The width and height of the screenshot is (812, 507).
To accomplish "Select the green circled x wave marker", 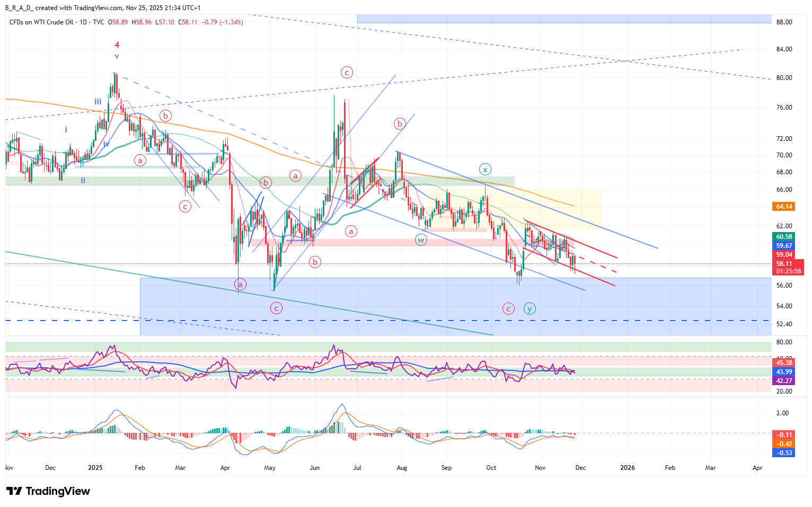I will tap(485, 170).
